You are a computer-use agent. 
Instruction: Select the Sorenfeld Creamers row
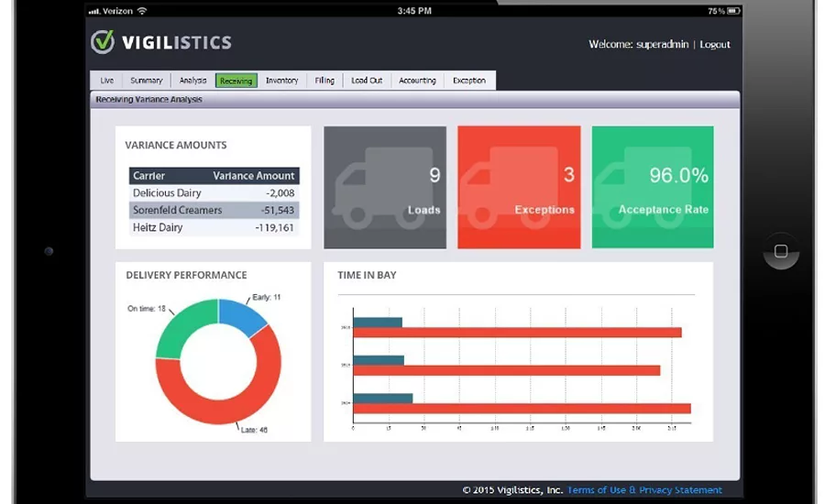[x=214, y=210]
